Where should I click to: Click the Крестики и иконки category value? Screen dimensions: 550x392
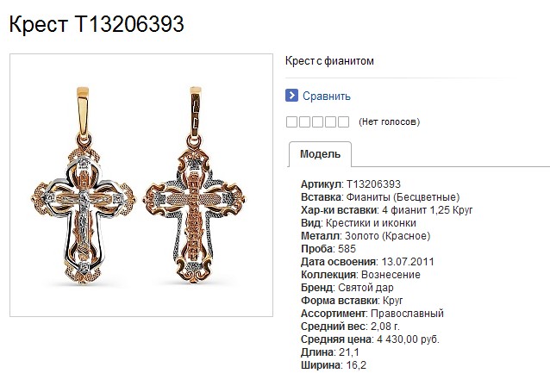pyautogui.click(x=371, y=223)
